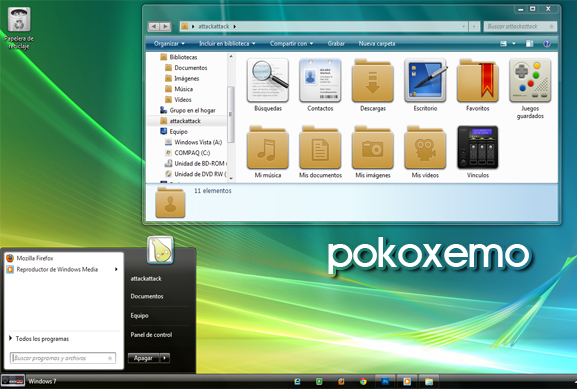Open the Escritorio icon
The width and height of the screenshot is (577, 389).
[x=425, y=81]
